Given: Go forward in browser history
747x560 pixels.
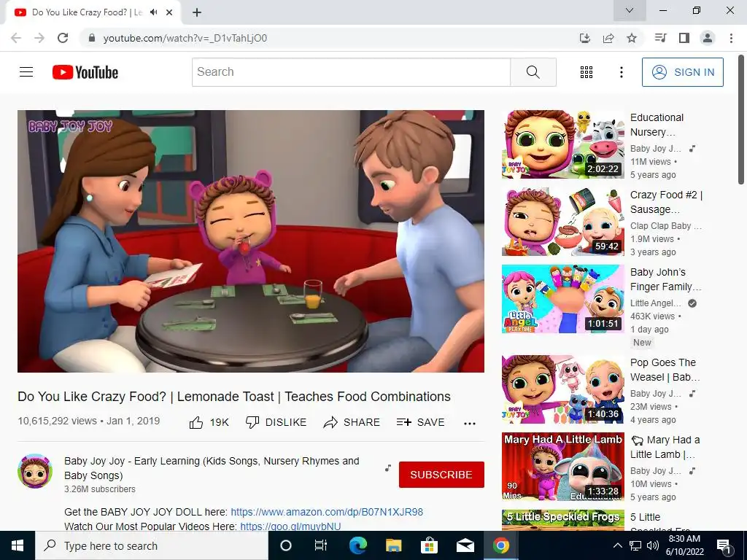Looking at the screenshot, I should click(x=39, y=38).
